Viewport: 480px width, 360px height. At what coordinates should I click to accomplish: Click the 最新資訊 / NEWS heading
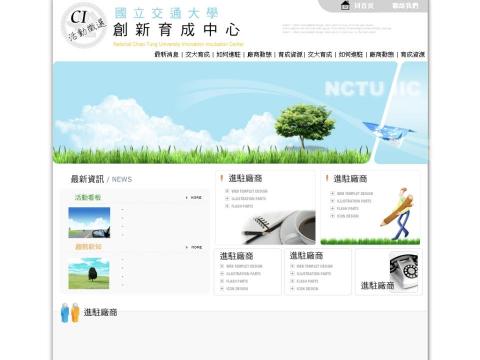(101, 179)
